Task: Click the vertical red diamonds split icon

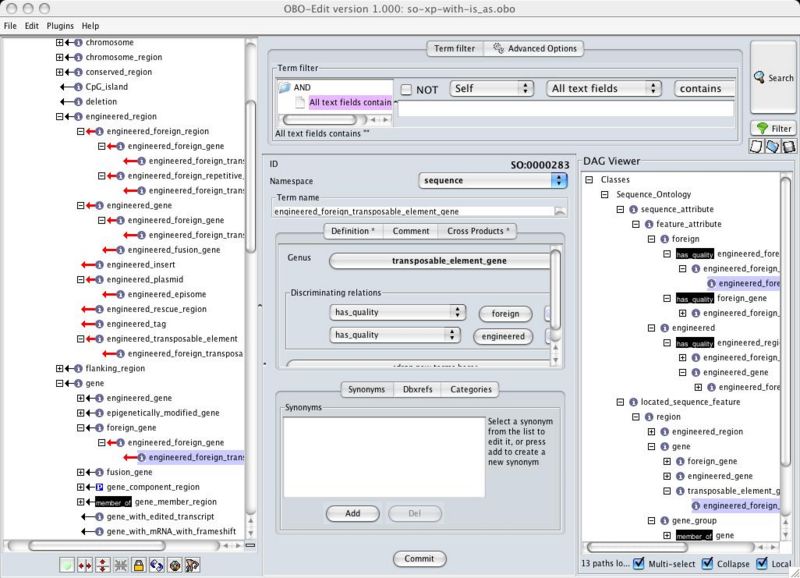Action: pos(103,565)
